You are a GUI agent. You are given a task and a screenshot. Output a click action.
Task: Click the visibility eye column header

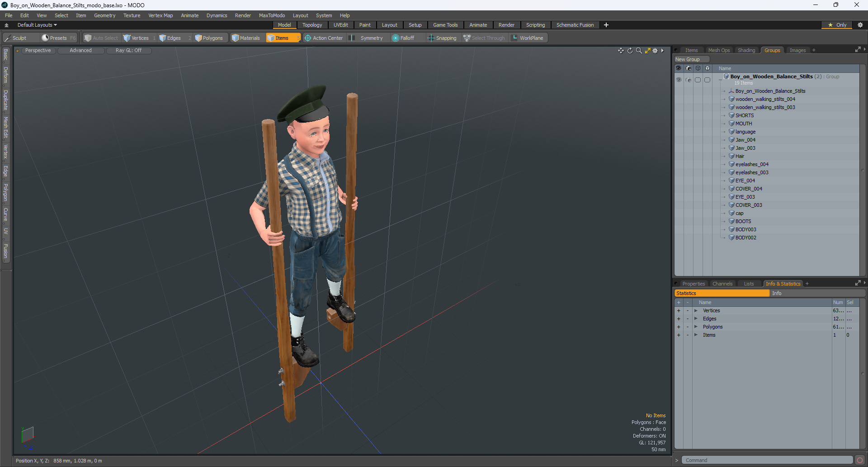click(x=679, y=68)
